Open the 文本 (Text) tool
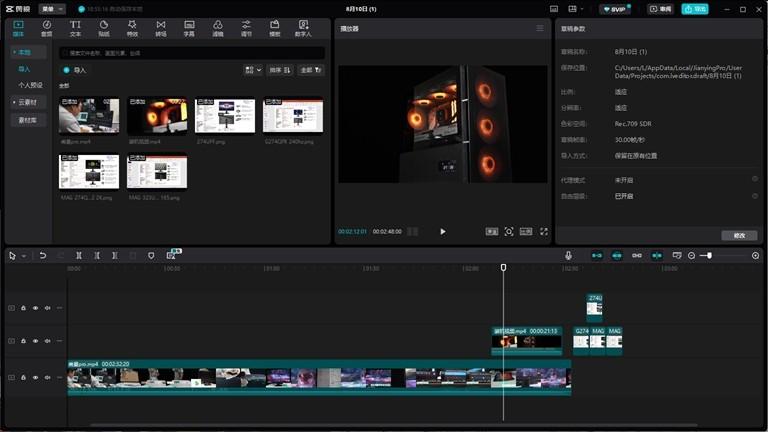Screen dimensions: 768x432 point(75,27)
